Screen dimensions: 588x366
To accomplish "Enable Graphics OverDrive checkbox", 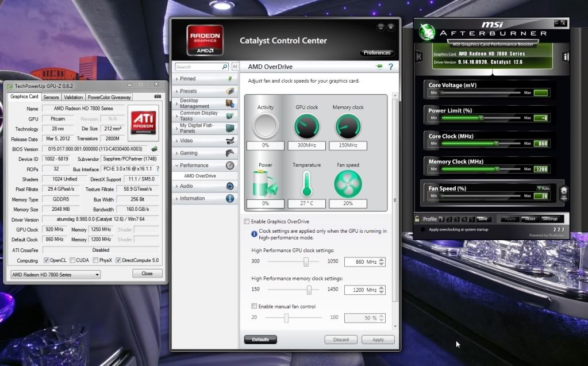I will coord(247,222).
